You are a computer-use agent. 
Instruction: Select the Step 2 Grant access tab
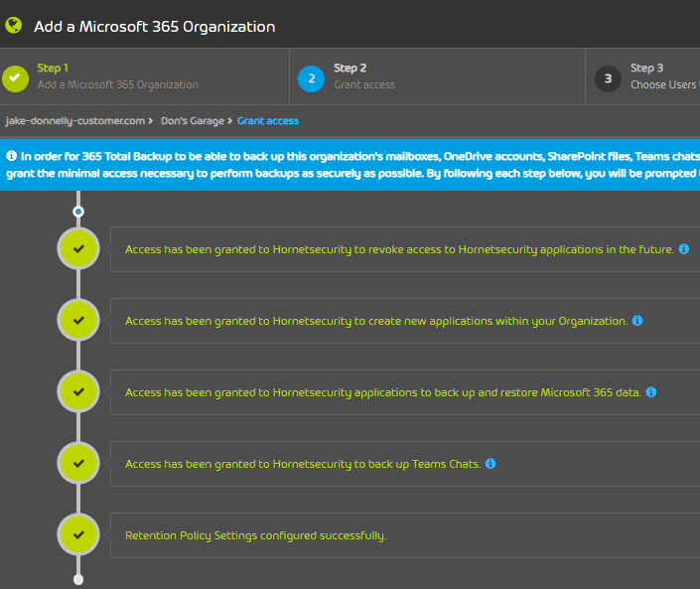(438, 76)
